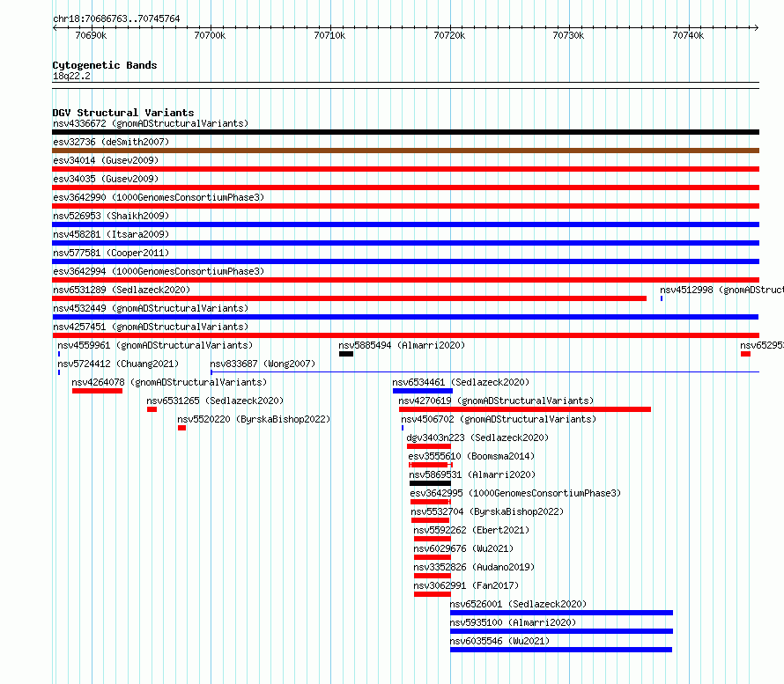Select the nsv3062991 (Fan2017) red bar

433,594
